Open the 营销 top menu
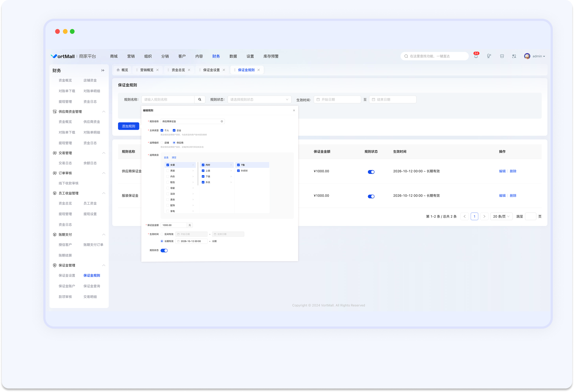 (x=131, y=56)
